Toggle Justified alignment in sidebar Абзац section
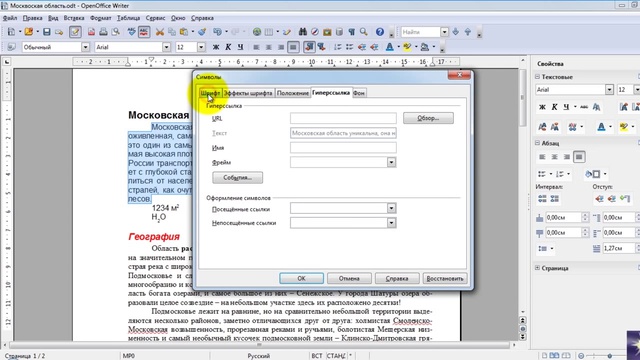Screen dimensions: 640x360 click(x=579, y=157)
